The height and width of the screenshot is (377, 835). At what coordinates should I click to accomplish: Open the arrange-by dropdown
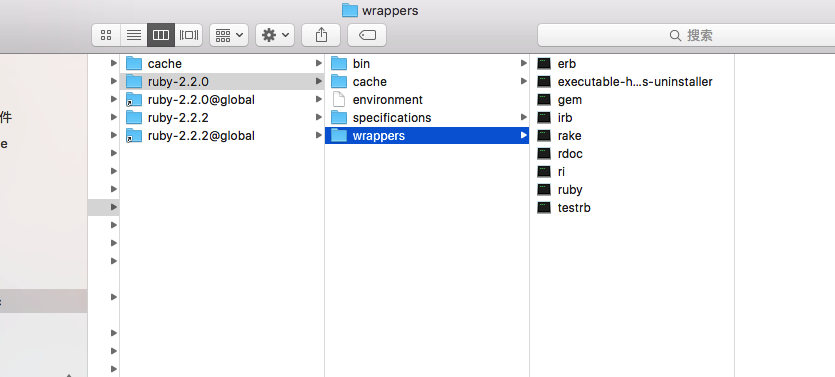coord(229,35)
